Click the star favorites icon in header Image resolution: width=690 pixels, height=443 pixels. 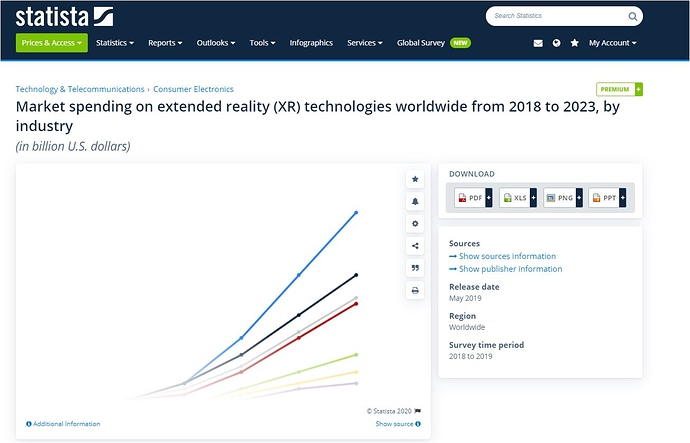coord(574,43)
